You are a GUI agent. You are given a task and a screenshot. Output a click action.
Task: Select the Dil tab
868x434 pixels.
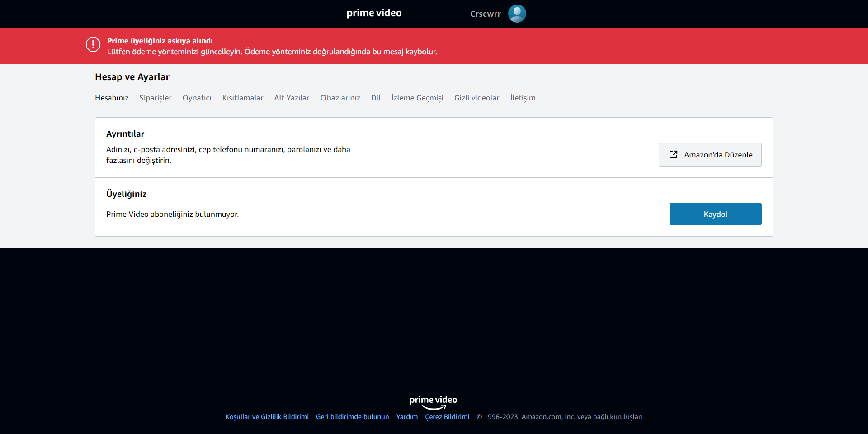click(x=376, y=98)
